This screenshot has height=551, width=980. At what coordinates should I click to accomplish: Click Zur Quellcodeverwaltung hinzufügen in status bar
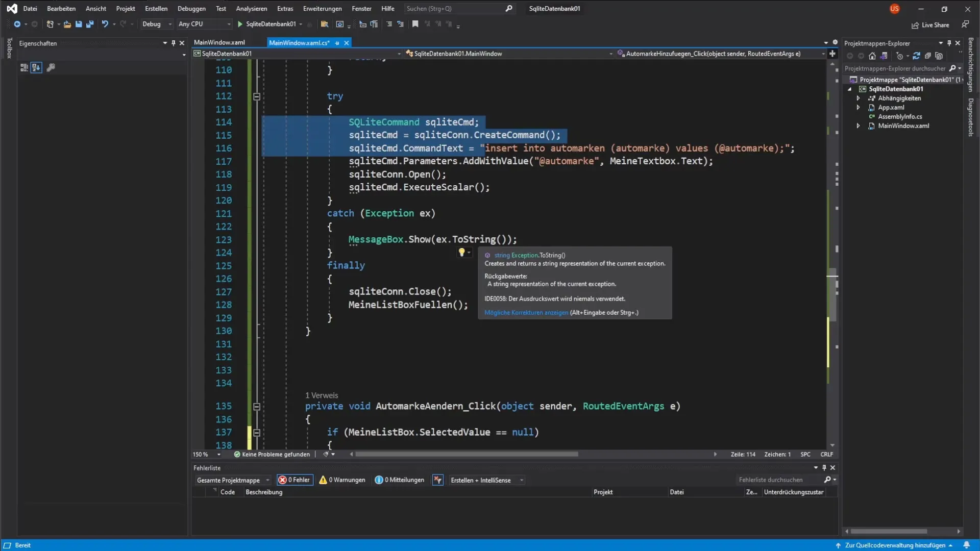[895, 545]
